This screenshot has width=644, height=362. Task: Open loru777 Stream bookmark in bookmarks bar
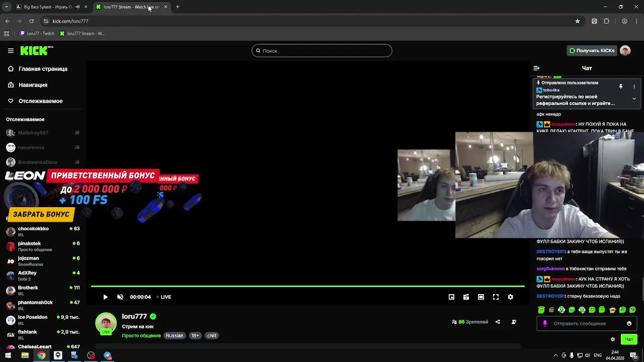pos(82,34)
